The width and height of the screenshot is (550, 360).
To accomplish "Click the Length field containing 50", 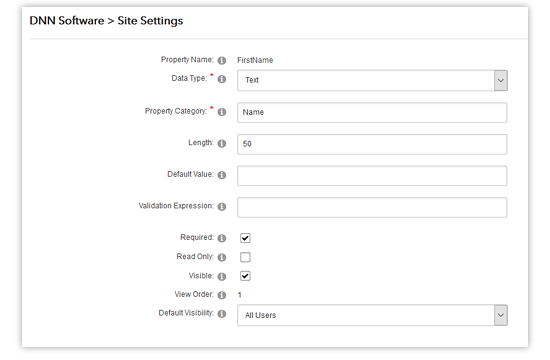I will (372, 144).
